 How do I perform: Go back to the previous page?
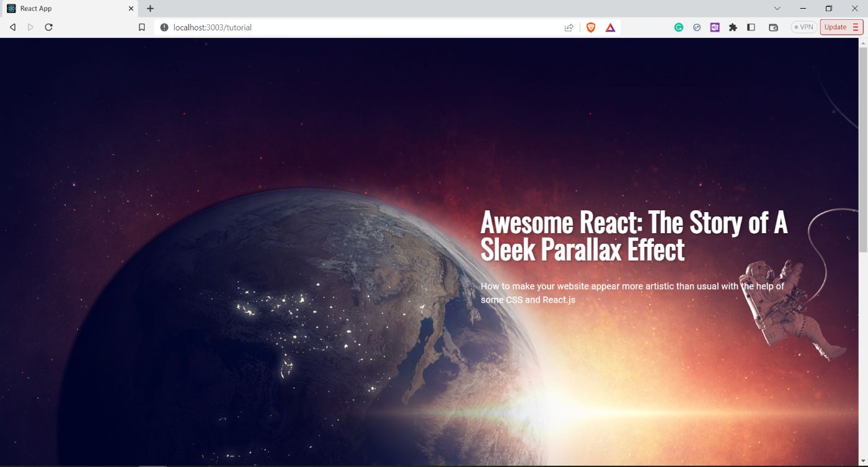(12, 27)
